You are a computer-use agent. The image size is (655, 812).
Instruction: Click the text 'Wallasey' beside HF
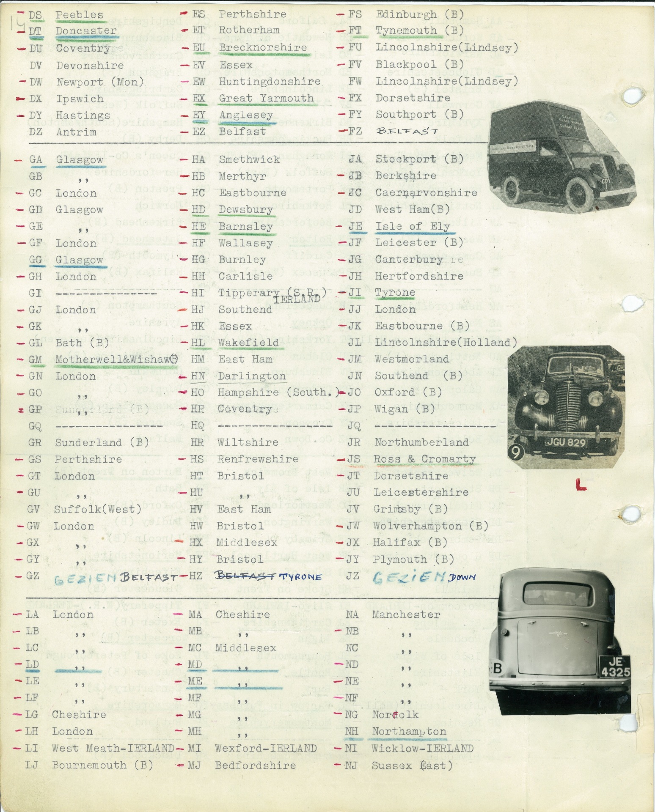245,243
